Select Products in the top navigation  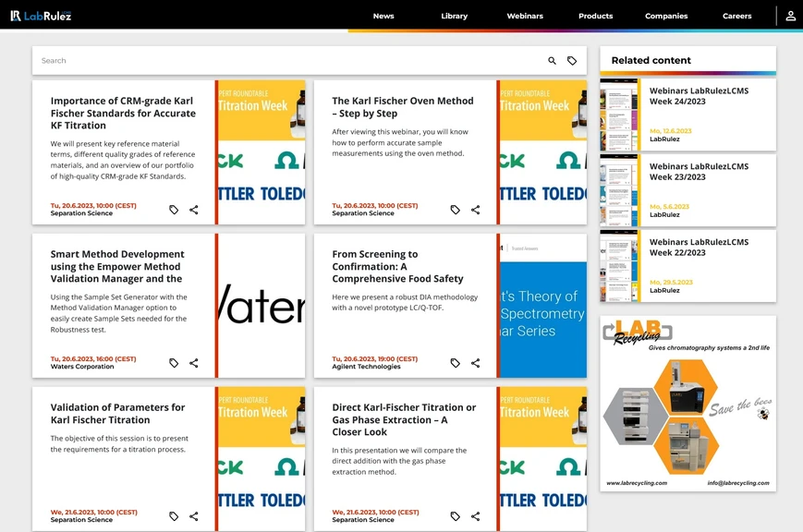coord(595,16)
